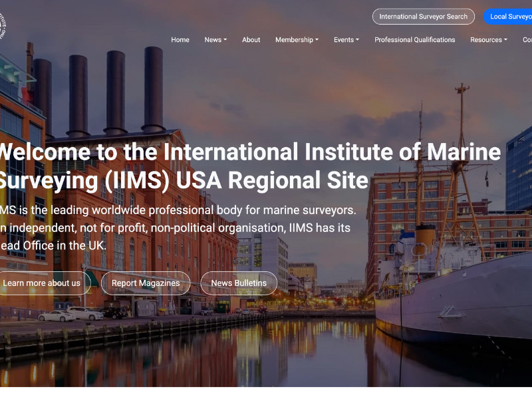Click the welcome heading text
Screen dimensions: 532x399
(250, 166)
